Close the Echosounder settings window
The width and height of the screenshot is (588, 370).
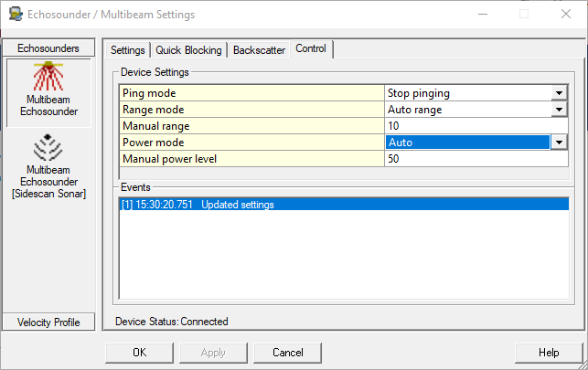[566, 15]
